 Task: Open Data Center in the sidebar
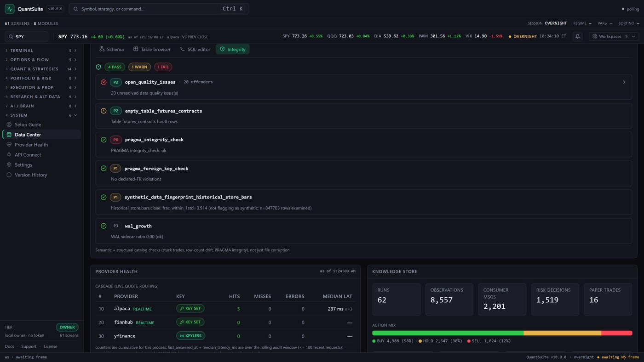coord(41,135)
